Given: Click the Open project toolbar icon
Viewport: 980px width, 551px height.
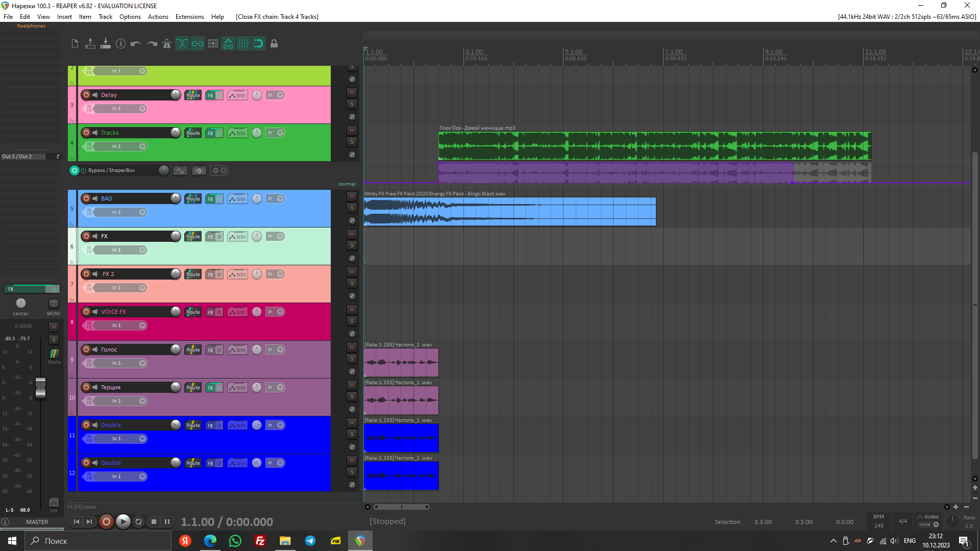Looking at the screenshot, I should [x=90, y=44].
